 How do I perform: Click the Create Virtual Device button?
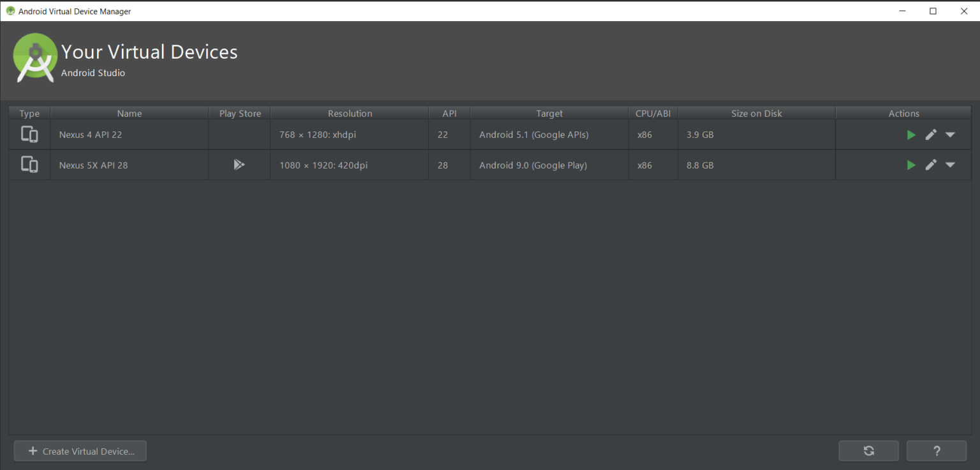80,451
